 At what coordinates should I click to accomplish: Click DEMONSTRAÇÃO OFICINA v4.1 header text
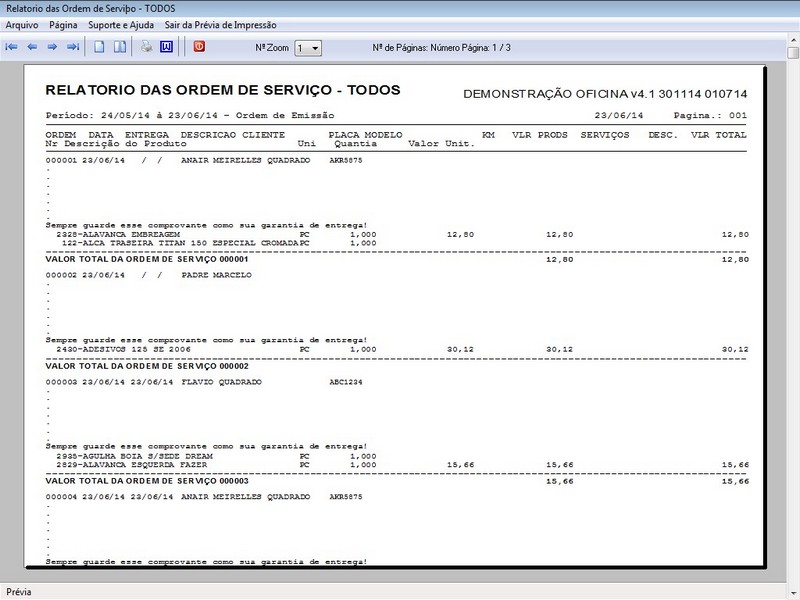tap(605, 94)
